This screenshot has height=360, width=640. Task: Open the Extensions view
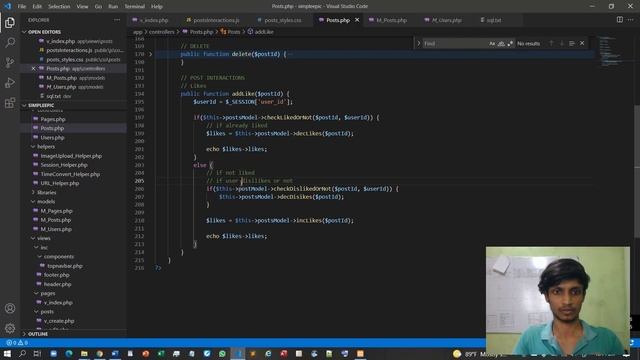pos(10,102)
